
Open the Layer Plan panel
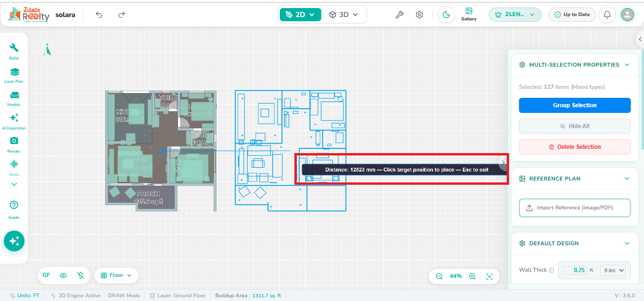(14, 75)
